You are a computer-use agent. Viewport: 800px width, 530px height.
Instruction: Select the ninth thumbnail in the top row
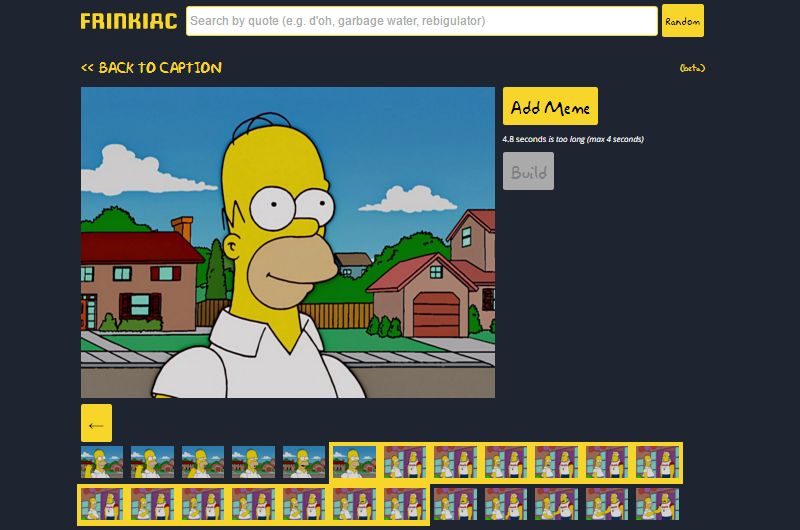point(506,462)
